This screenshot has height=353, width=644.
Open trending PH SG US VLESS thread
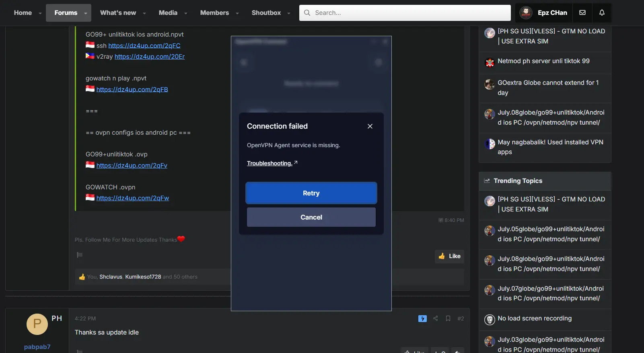pyautogui.click(x=551, y=204)
